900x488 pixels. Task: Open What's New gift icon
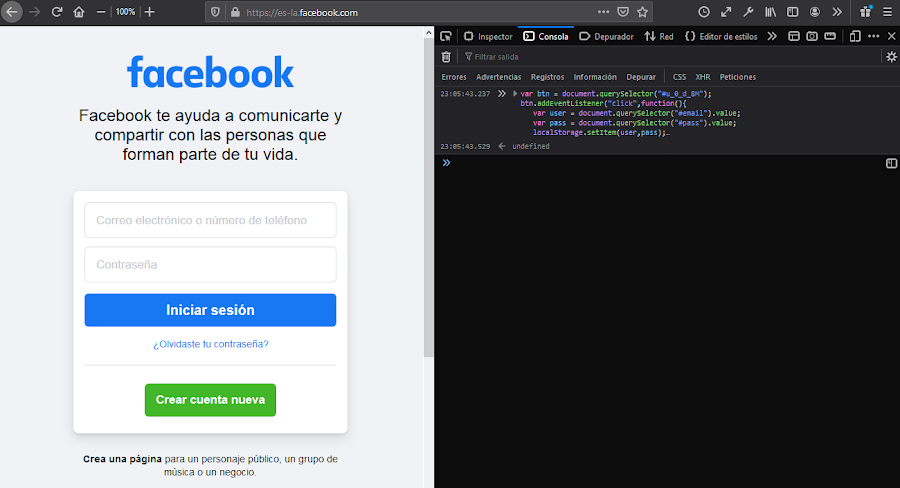click(866, 12)
